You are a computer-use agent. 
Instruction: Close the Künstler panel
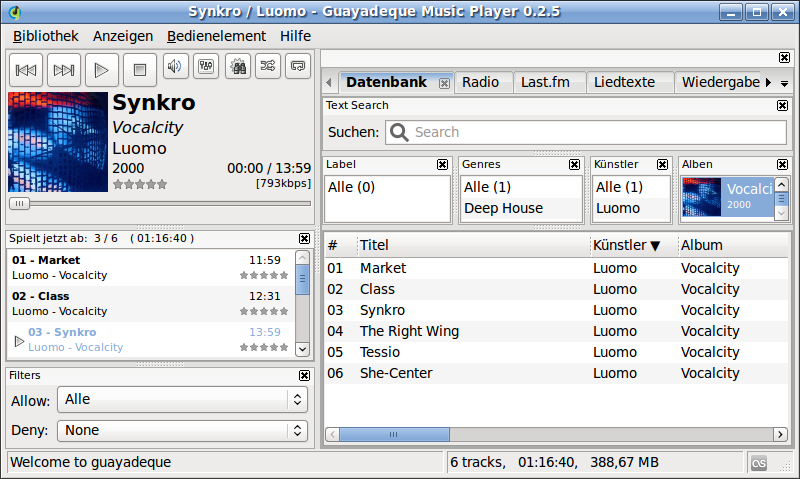[662, 164]
